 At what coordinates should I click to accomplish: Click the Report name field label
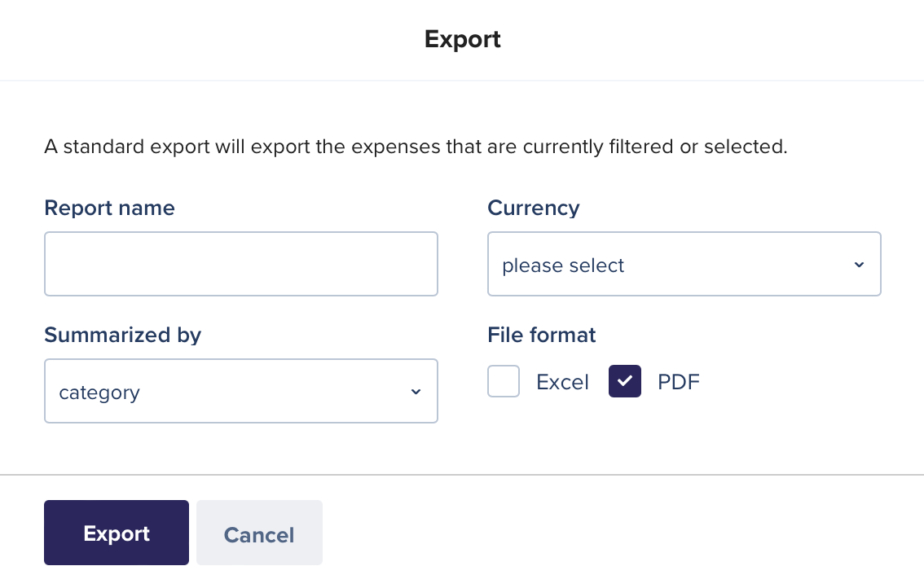click(x=109, y=208)
